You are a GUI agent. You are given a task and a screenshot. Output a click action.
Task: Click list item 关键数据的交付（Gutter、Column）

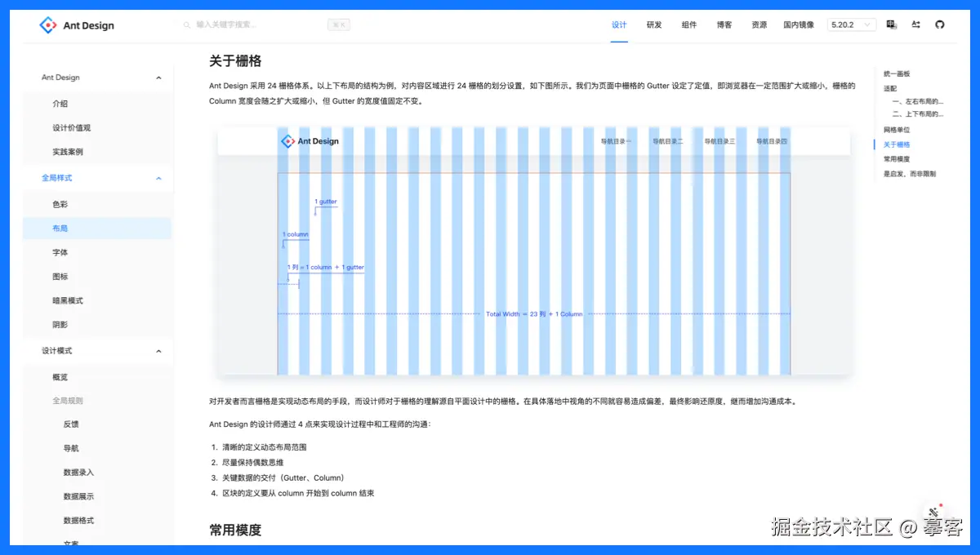click(283, 478)
